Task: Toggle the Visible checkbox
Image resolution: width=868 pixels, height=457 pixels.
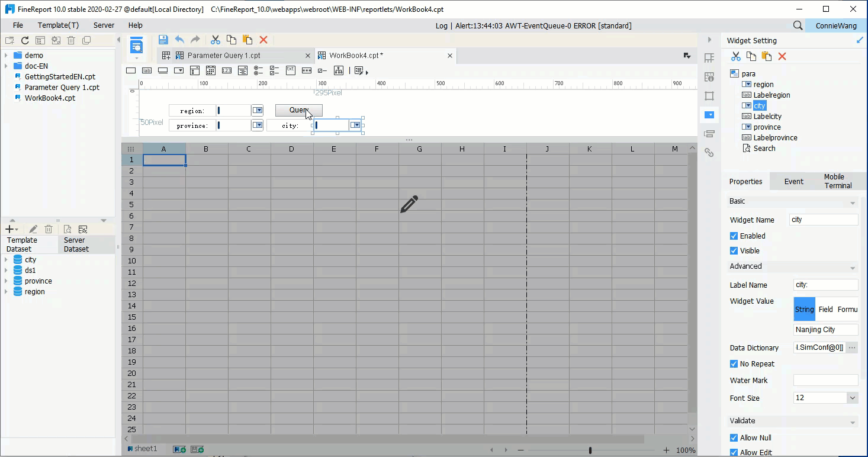Action: click(734, 250)
